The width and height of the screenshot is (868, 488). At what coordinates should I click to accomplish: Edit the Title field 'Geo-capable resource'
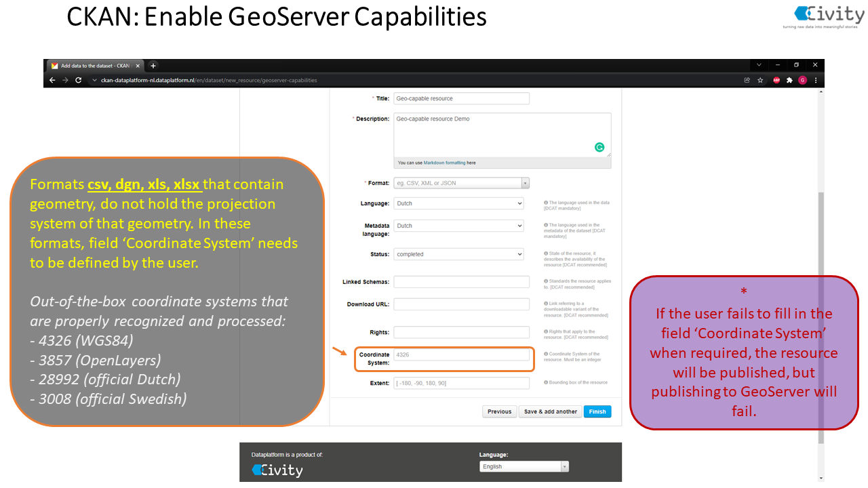coord(461,98)
